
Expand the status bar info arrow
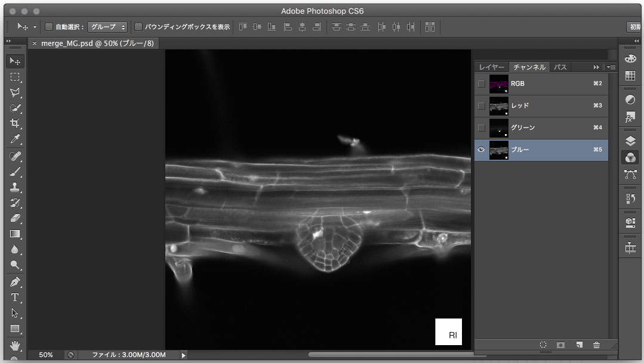click(x=183, y=355)
